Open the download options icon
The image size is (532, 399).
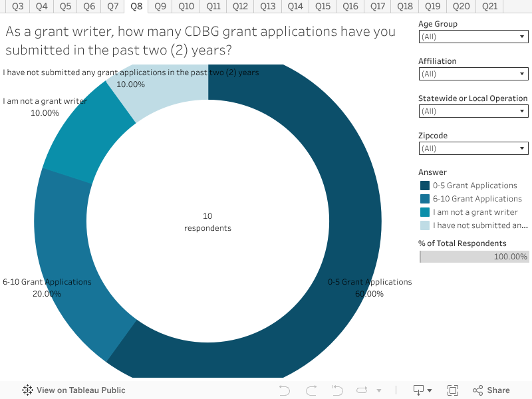[419, 390]
